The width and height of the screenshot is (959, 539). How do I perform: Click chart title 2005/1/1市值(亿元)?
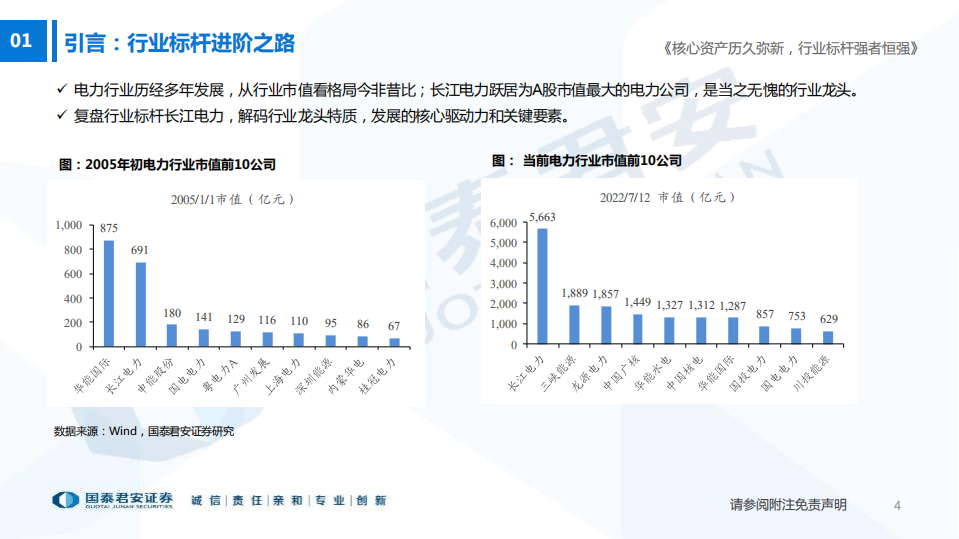point(232,199)
